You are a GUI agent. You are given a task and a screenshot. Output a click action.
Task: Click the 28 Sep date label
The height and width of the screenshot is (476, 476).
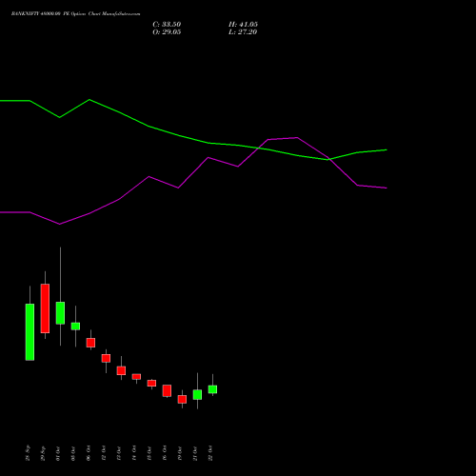pyautogui.click(x=28, y=453)
